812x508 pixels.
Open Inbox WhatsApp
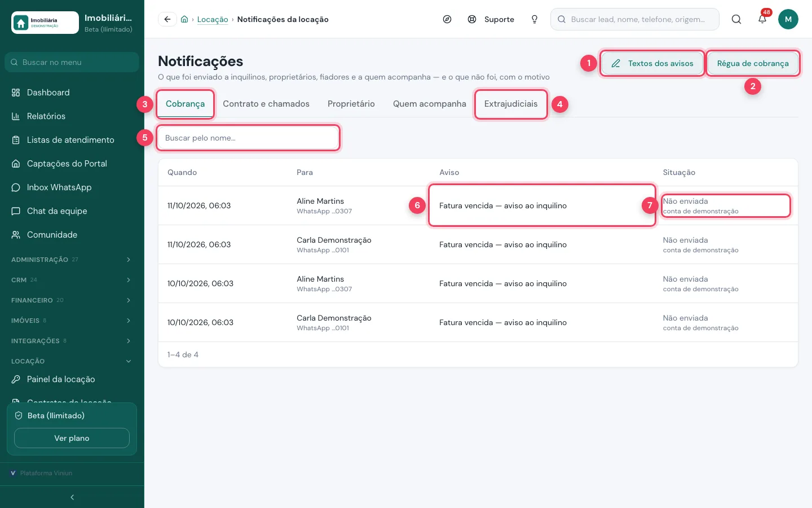pos(72,187)
